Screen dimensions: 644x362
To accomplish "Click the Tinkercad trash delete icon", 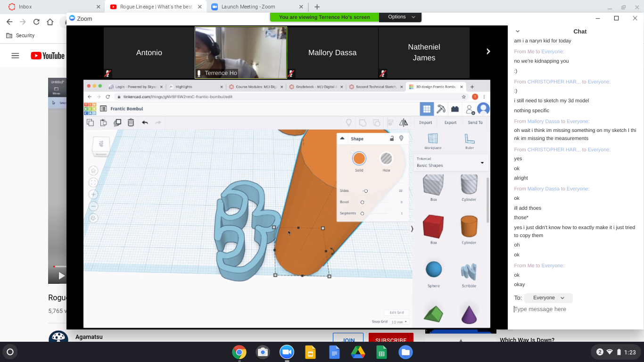I will pos(131,123).
